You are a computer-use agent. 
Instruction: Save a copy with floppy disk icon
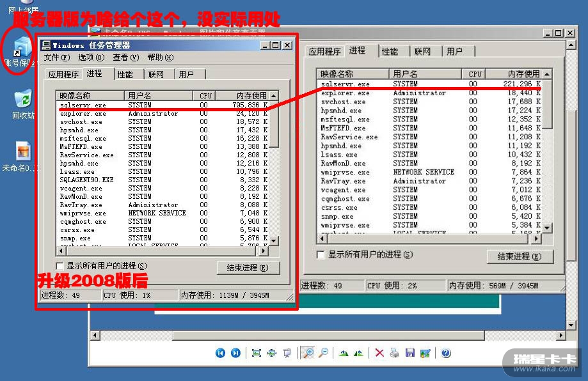click(x=410, y=353)
